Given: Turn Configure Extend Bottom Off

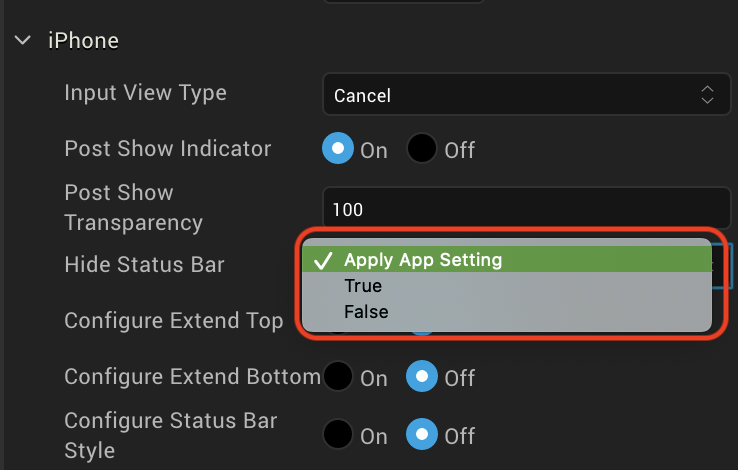Looking at the screenshot, I should pos(422,376).
